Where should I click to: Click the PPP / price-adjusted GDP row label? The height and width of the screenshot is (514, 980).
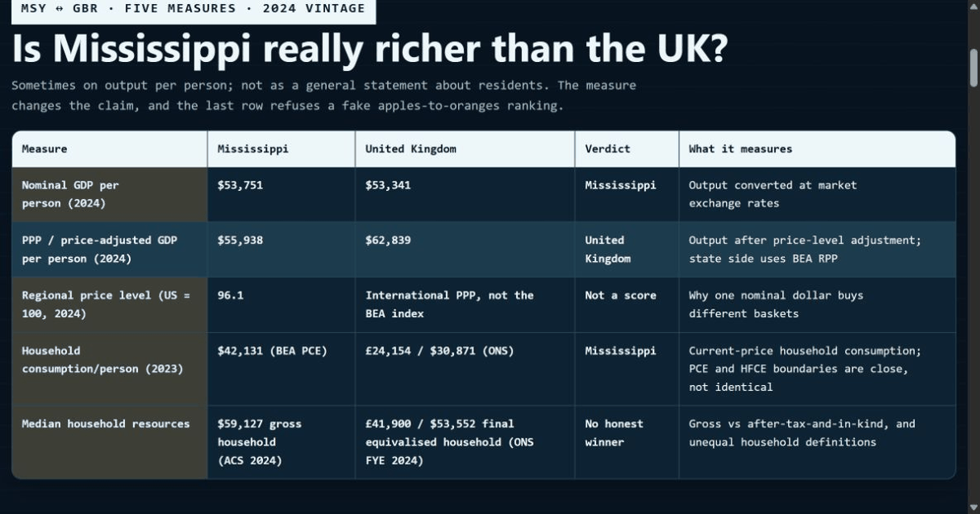(110, 250)
